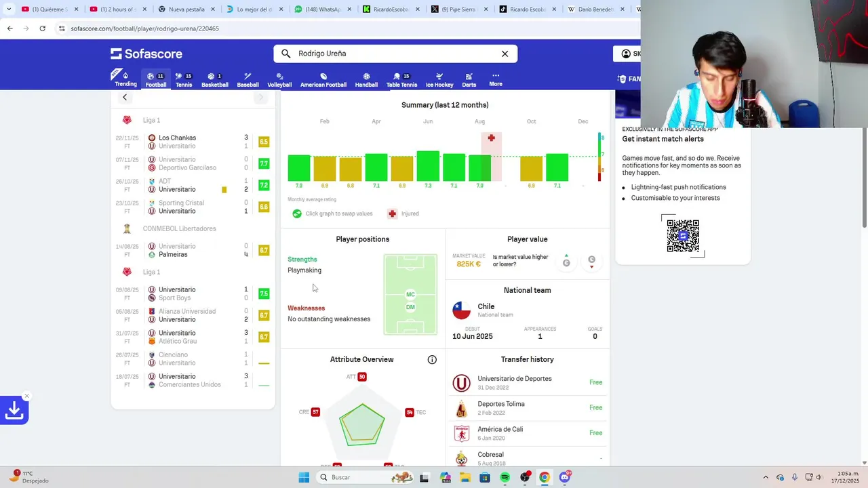
Task: Click the QR code for the app
Action: pos(683,236)
